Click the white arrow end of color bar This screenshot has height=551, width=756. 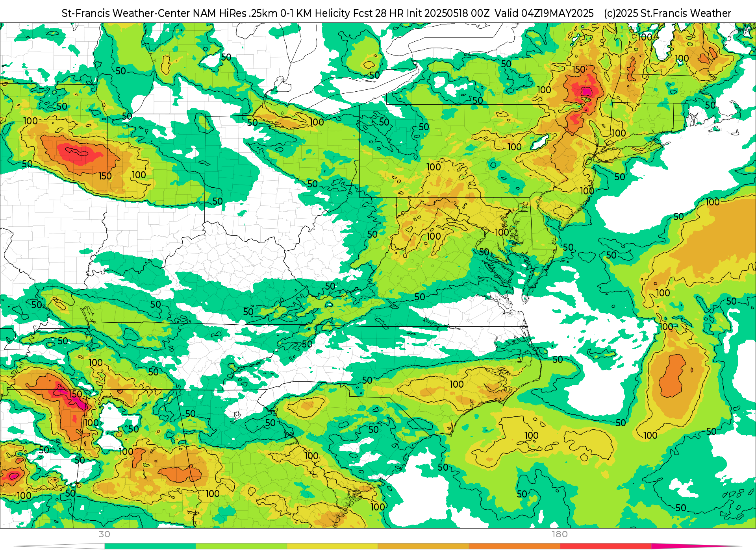(x=59, y=546)
